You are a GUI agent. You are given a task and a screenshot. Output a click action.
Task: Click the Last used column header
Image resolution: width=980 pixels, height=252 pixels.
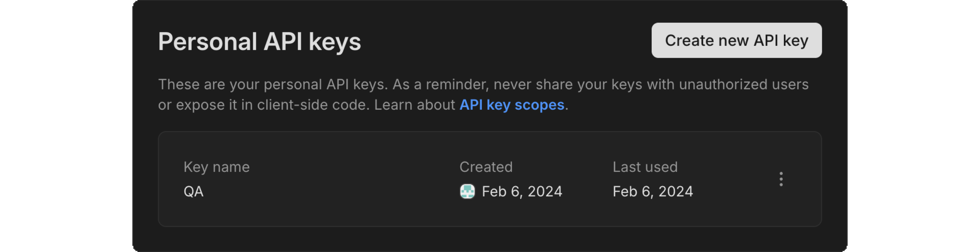[x=646, y=167]
